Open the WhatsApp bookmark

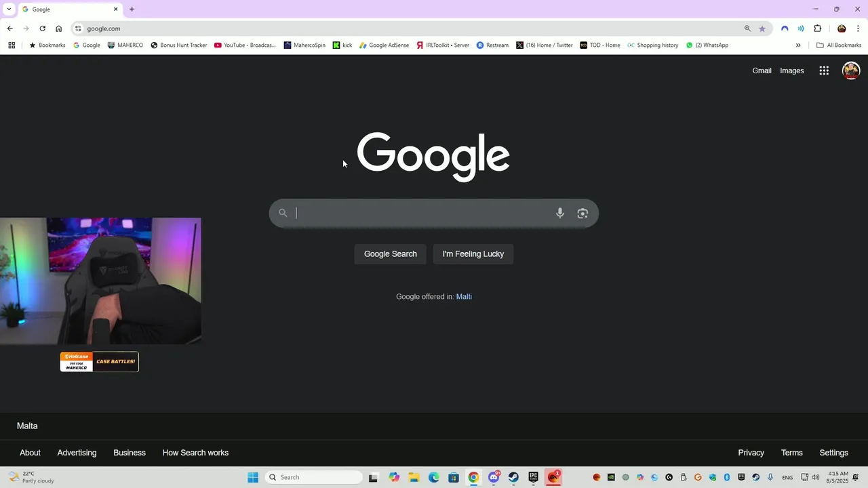click(x=707, y=45)
